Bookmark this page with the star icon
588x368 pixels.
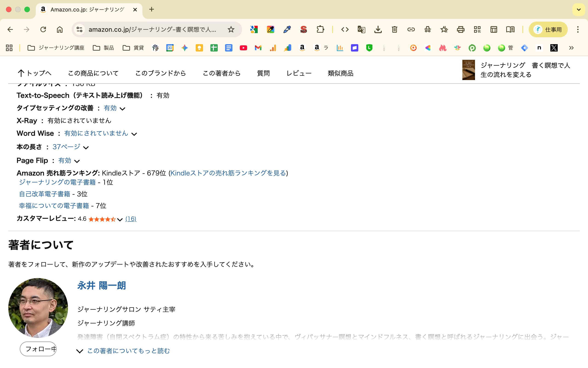[231, 29]
